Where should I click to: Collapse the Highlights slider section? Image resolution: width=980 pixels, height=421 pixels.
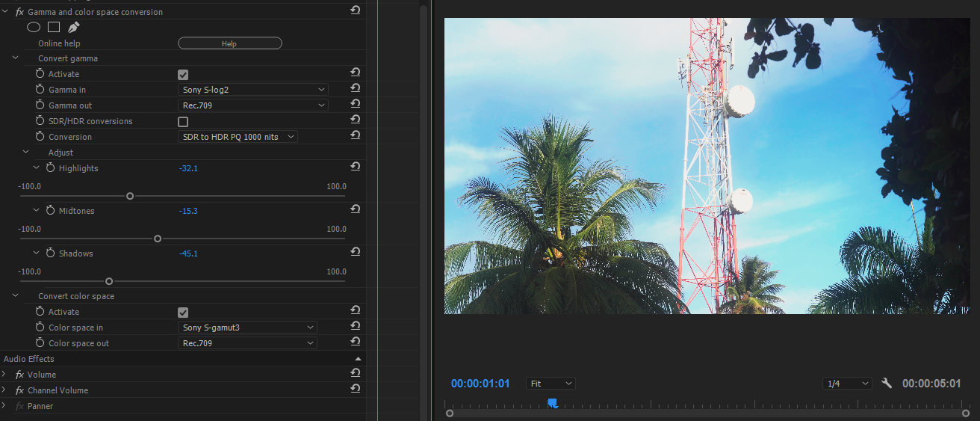36,168
